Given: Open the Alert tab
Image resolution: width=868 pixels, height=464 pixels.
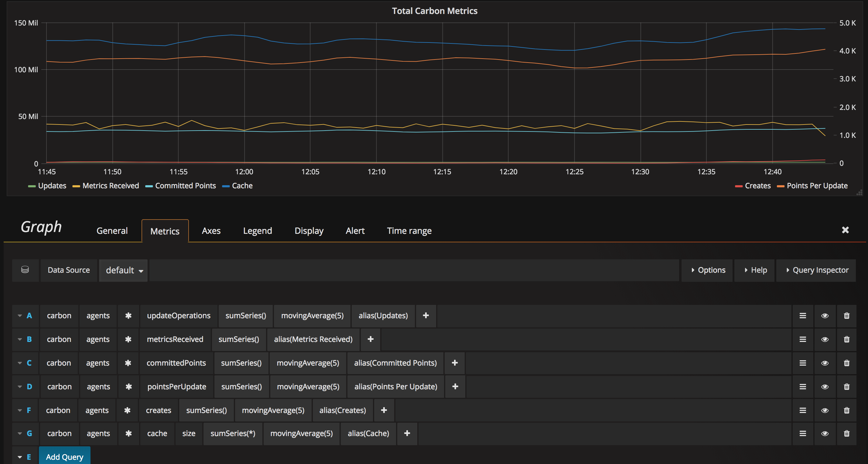Looking at the screenshot, I should pos(355,231).
